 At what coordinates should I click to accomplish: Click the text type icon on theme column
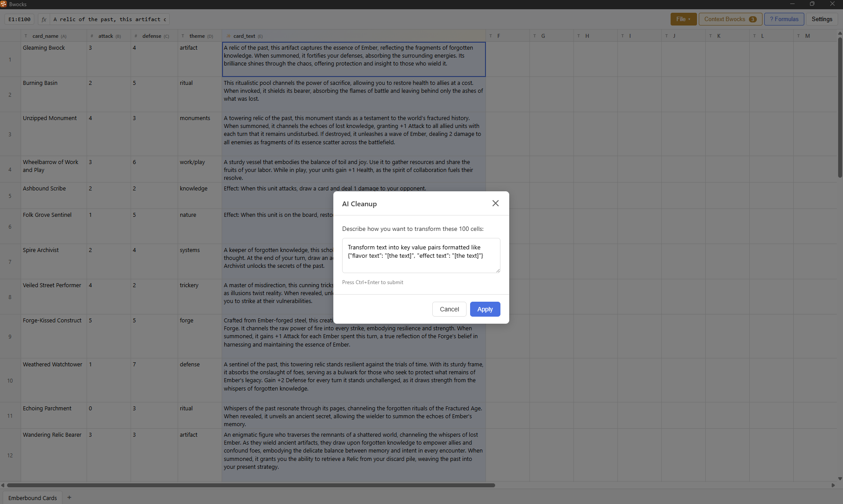[183, 36]
